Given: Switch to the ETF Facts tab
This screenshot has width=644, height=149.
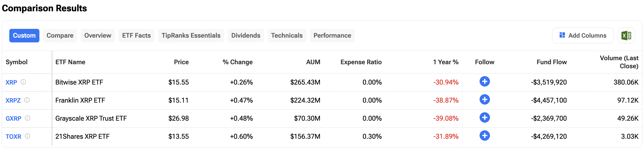Looking at the screenshot, I should 136,36.
